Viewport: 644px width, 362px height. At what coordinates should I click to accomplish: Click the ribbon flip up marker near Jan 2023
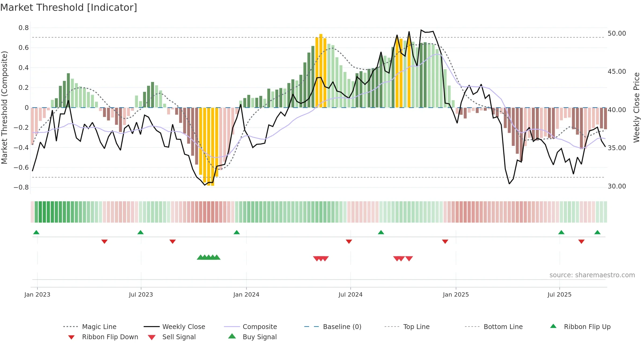pos(36,232)
